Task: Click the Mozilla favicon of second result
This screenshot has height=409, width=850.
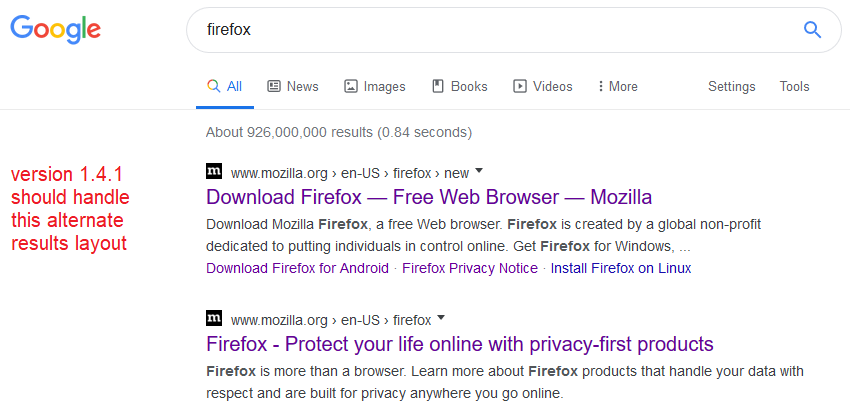Action: 213,319
